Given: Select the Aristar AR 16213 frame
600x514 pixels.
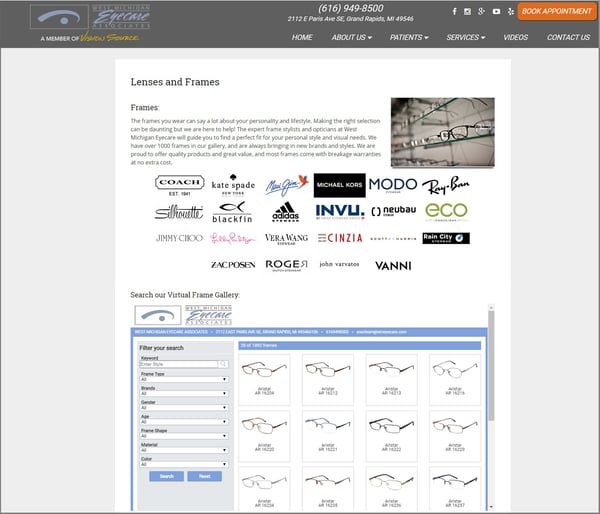Looking at the screenshot, I should [391, 380].
